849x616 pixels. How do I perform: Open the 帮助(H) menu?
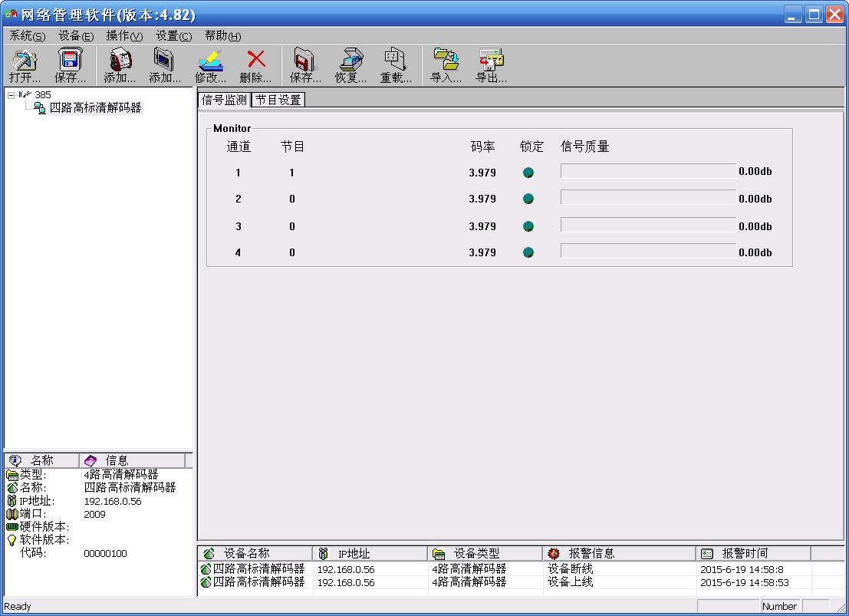click(223, 36)
